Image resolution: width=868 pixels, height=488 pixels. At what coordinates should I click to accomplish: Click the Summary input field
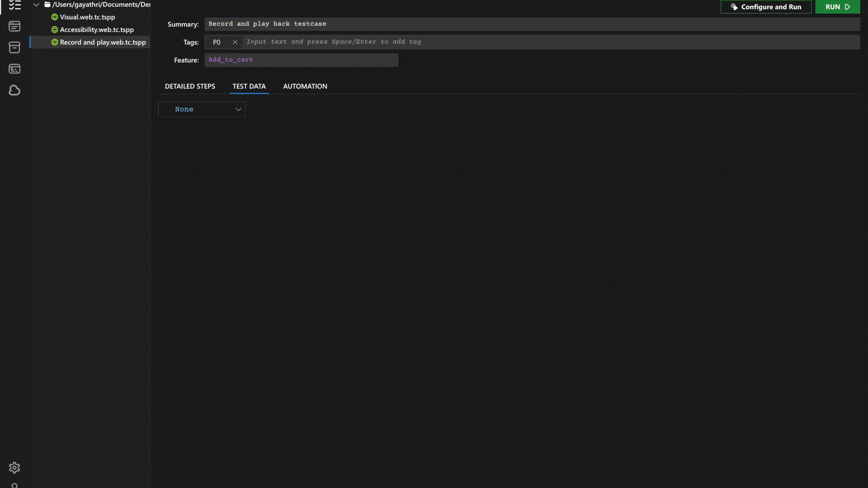click(532, 24)
